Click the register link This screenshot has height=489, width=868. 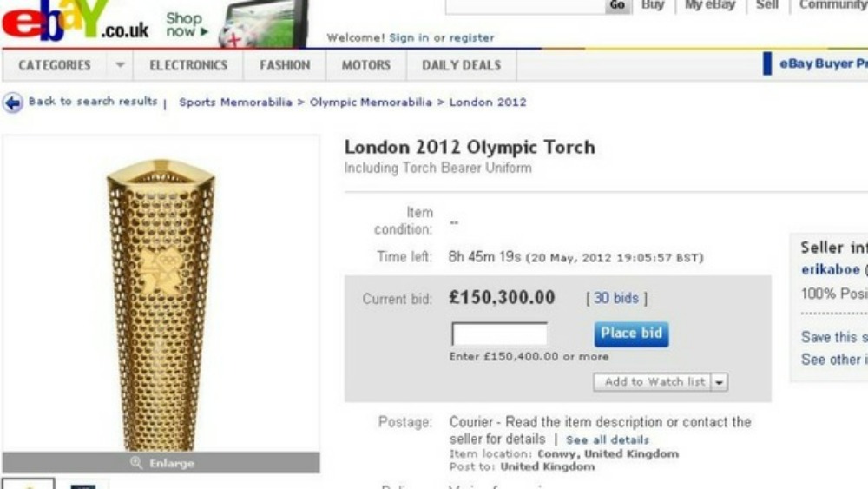[471, 37]
